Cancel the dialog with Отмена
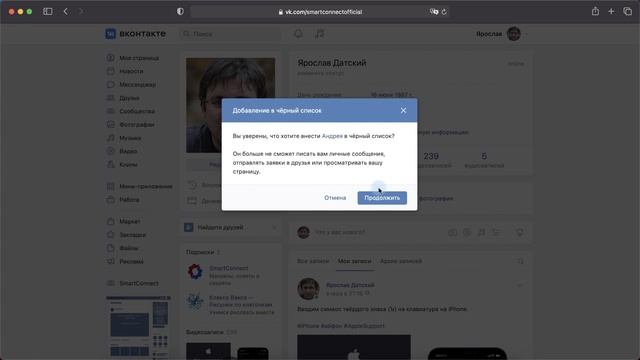The width and height of the screenshot is (640, 360). coord(335,198)
